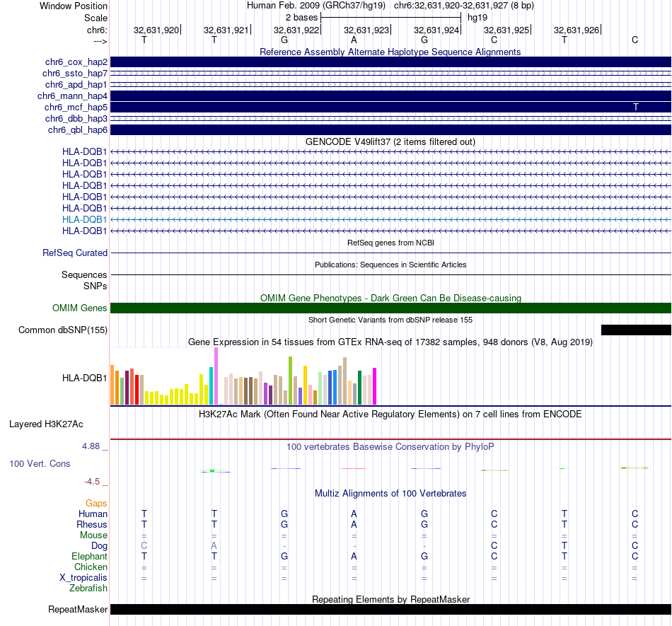Image resolution: width=672 pixels, height=626 pixels.
Task: Open the H3K27Ac Mark ENCODE track title
Action: tap(390, 415)
